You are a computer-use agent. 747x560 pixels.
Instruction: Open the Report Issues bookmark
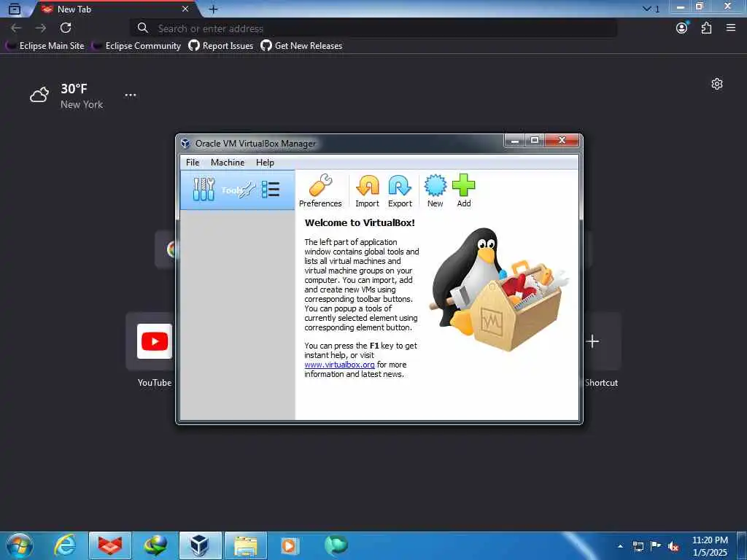pyautogui.click(x=220, y=46)
